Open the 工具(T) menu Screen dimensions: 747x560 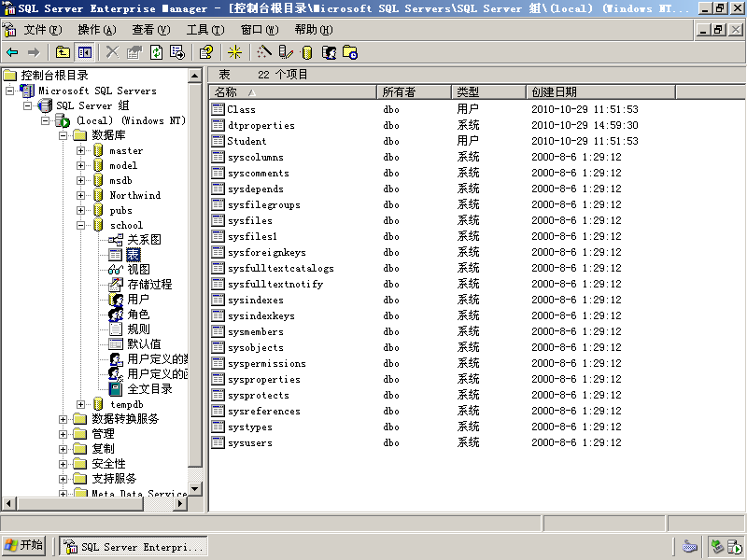pyautogui.click(x=205, y=30)
